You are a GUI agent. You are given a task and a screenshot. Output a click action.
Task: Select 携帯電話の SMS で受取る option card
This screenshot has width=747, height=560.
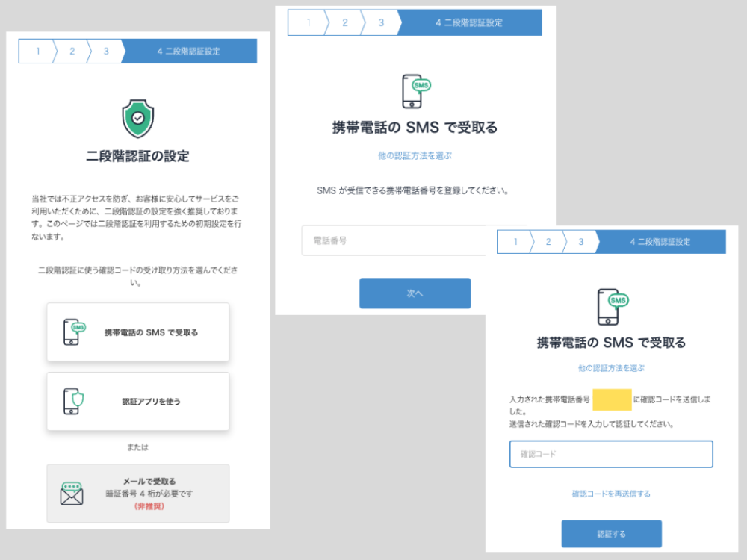click(x=137, y=332)
